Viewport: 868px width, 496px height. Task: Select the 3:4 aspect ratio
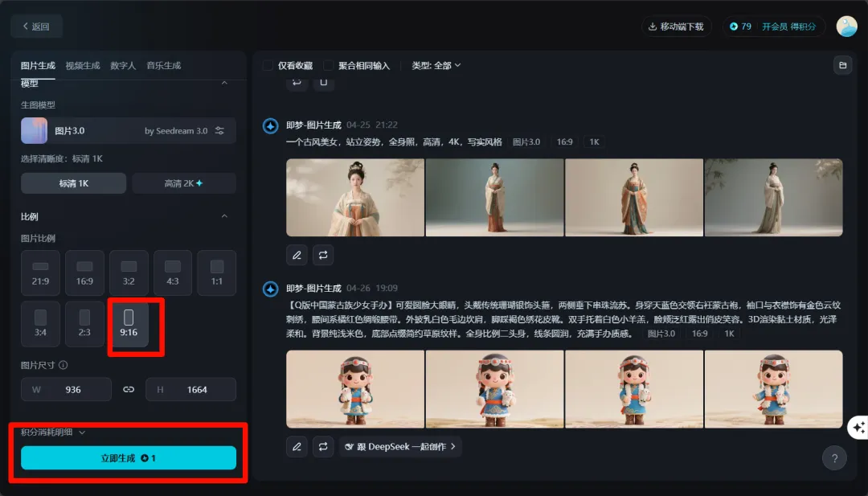40,324
